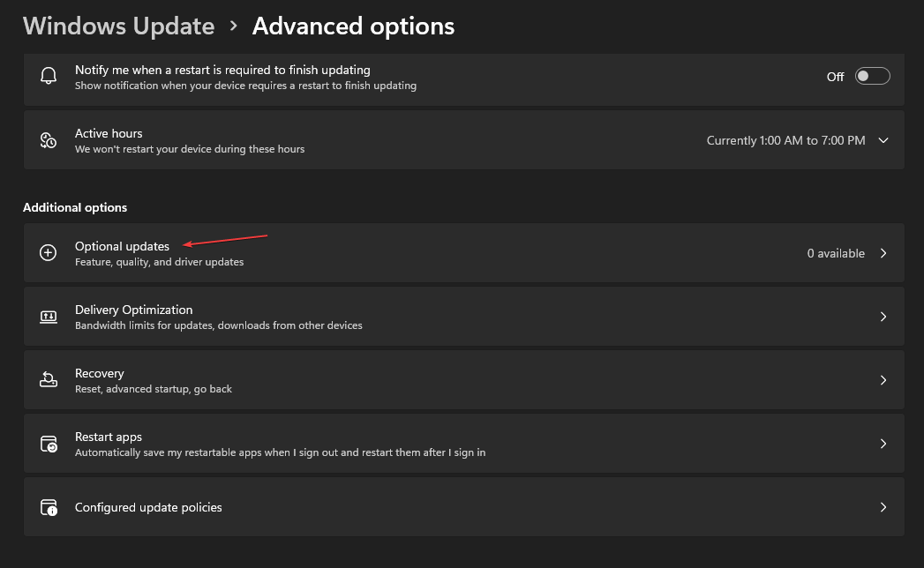Viewport: 924px width, 568px height.
Task: Click the Restart apps right chevron
Action: [x=883, y=444]
